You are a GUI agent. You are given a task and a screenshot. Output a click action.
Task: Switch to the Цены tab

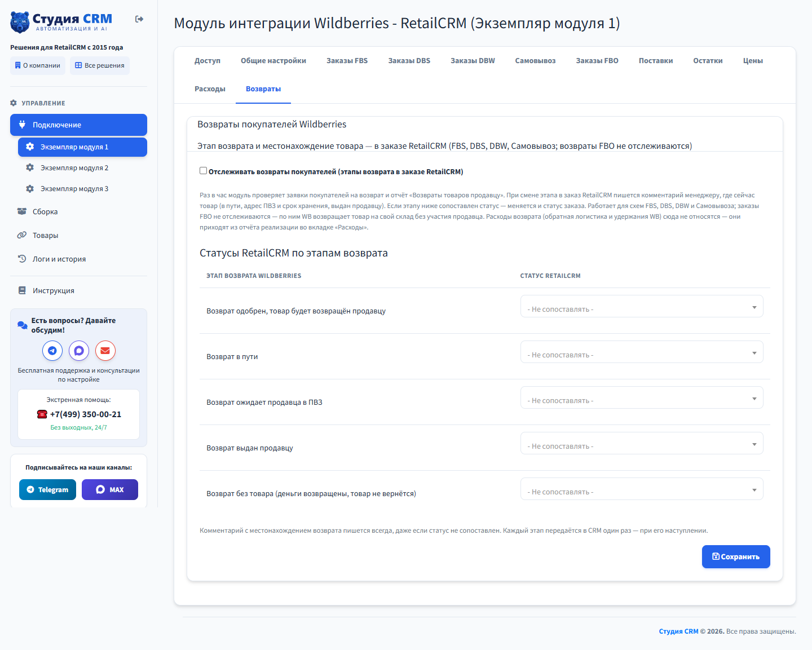click(753, 61)
